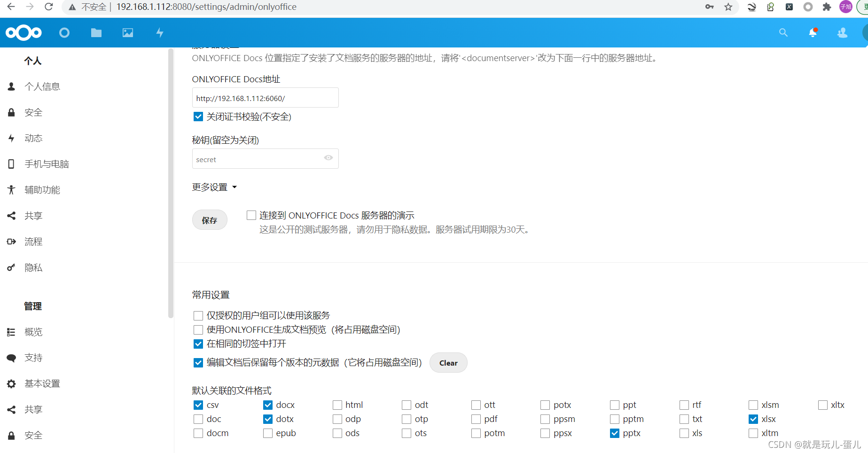This screenshot has width=868, height=453.
Task: Click the Clear button
Action: tap(448, 363)
